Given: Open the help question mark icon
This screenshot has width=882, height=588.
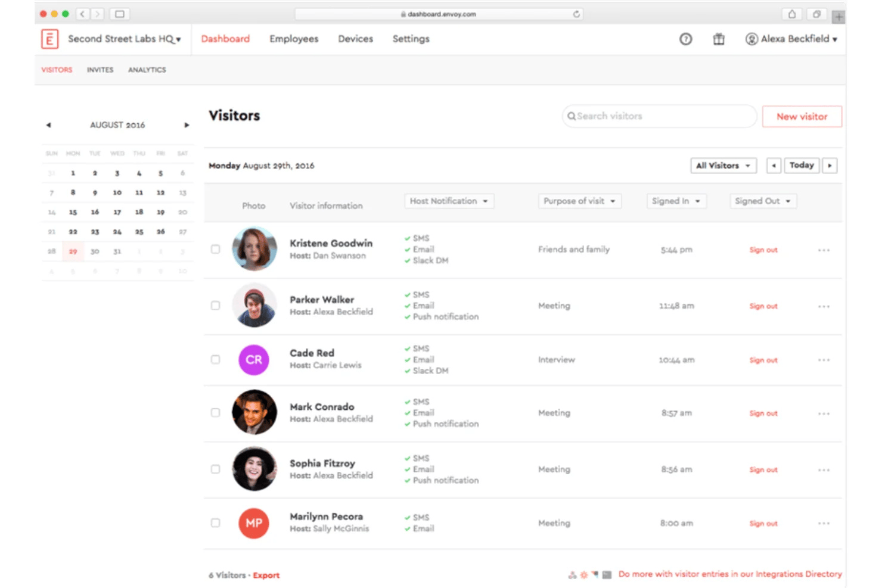Looking at the screenshot, I should click(x=686, y=39).
